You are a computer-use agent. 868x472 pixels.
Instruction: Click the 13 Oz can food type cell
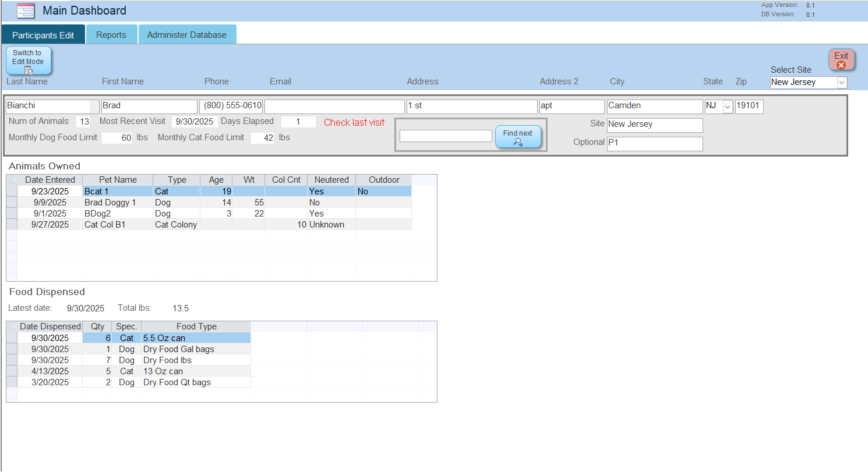pyautogui.click(x=196, y=371)
